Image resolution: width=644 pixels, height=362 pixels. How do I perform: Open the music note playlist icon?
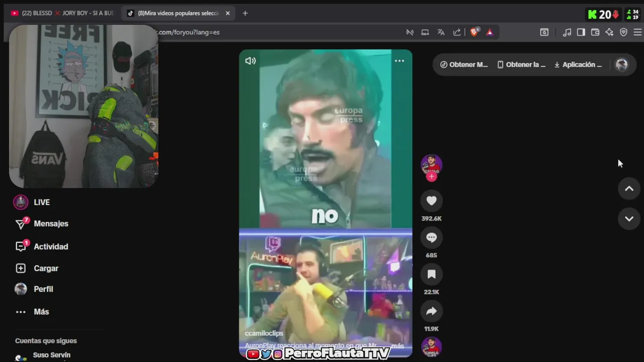click(567, 32)
